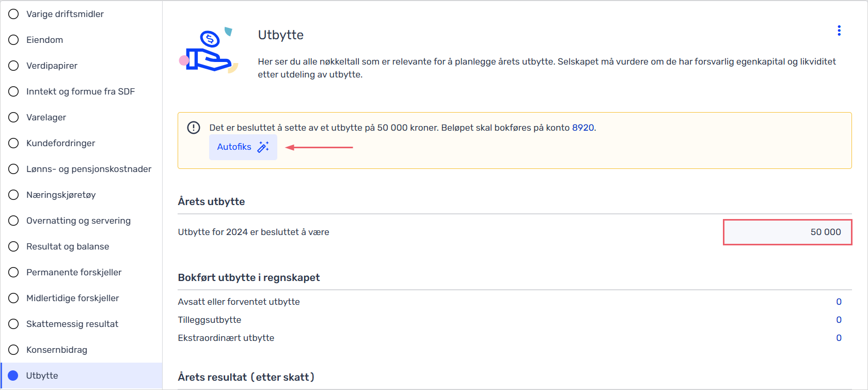The width and height of the screenshot is (868, 390).
Task: Open the Avsatt eller forventet utbytte value
Action: click(x=839, y=302)
